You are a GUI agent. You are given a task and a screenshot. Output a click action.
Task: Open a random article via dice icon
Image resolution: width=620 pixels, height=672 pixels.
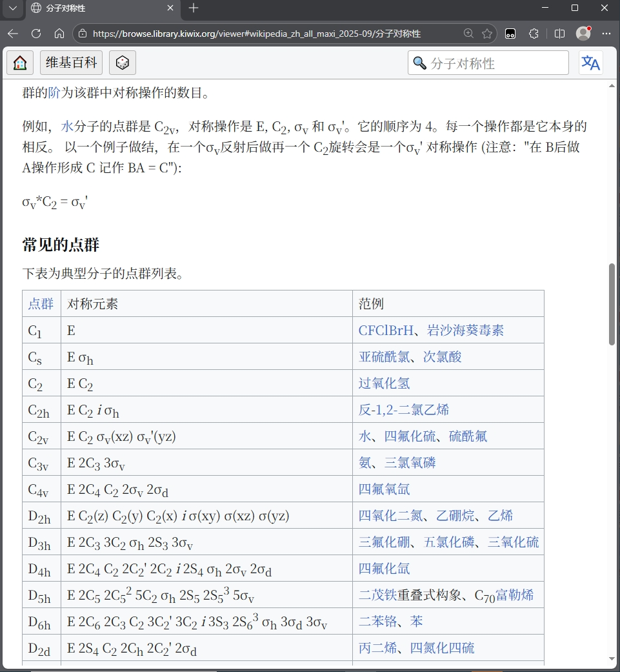pyautogui.click(x=122, y=63)
